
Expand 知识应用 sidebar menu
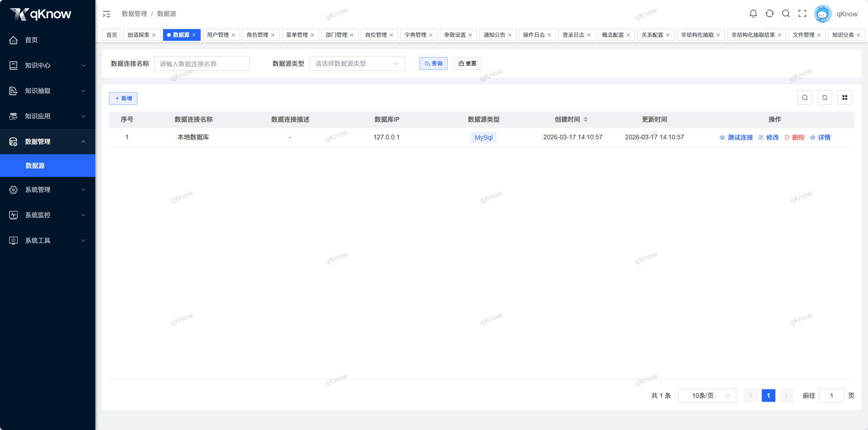click(48, 116)
